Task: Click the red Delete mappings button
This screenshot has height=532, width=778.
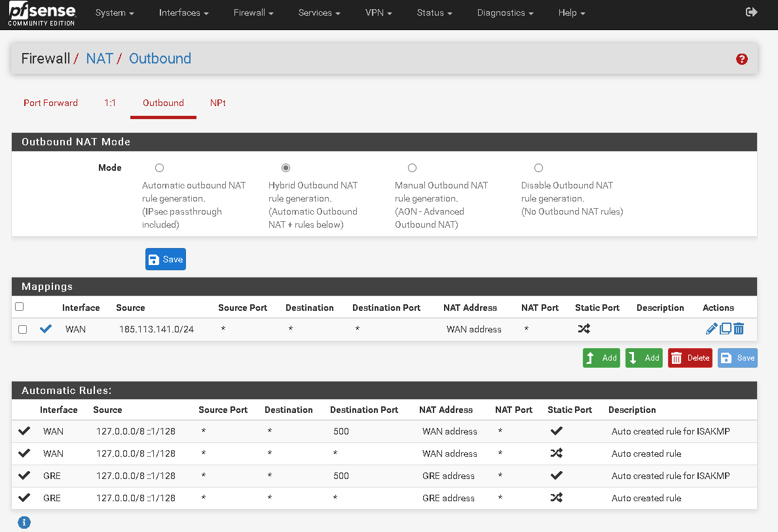Action: pyautogui.click(x=690, y=358)
